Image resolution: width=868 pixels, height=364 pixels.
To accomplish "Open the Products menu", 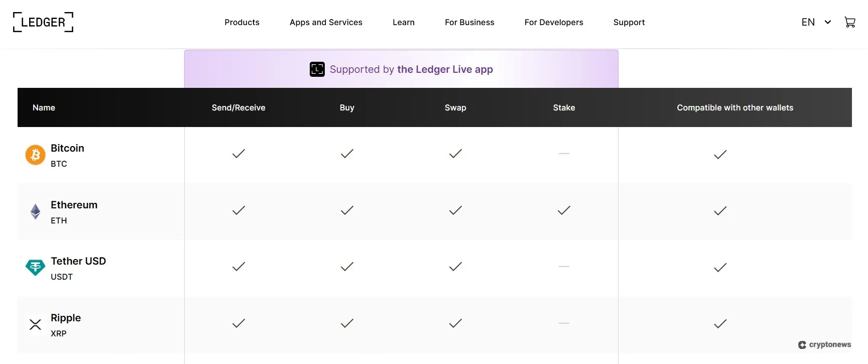I will (242, 22).
